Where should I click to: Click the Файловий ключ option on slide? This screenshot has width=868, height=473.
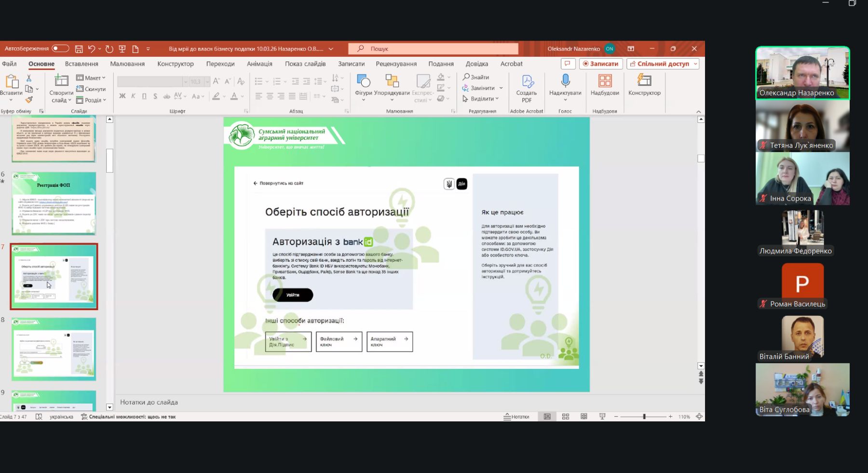339,341
